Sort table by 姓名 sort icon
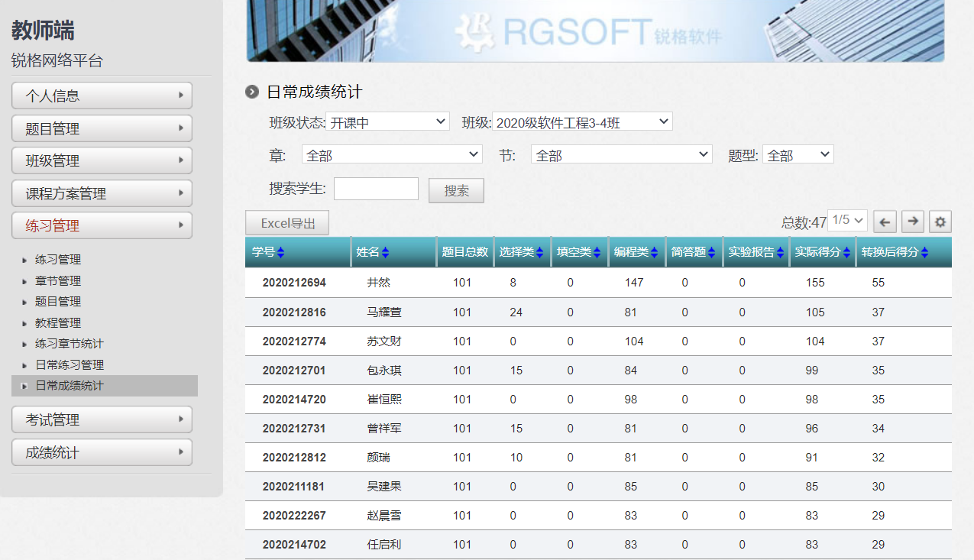Screen dimensions: 974x560 pyautogui.click(x=385, y=252)
